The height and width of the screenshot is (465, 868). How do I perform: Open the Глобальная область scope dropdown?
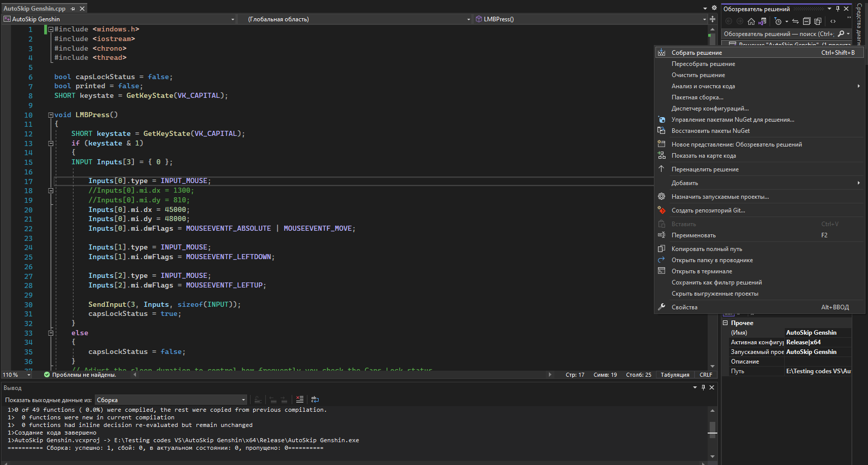pos(469,19)
